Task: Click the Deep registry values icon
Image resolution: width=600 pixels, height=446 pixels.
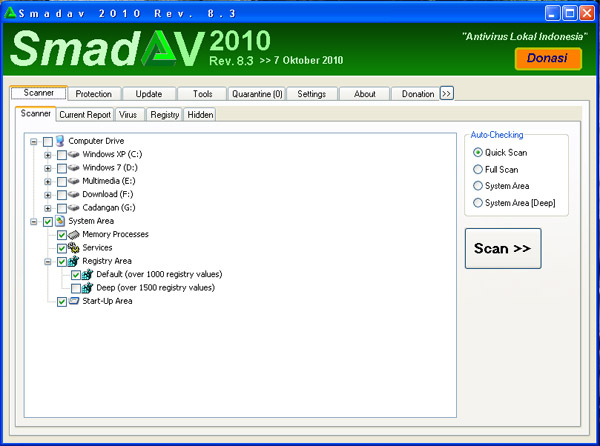Action: 88,288
